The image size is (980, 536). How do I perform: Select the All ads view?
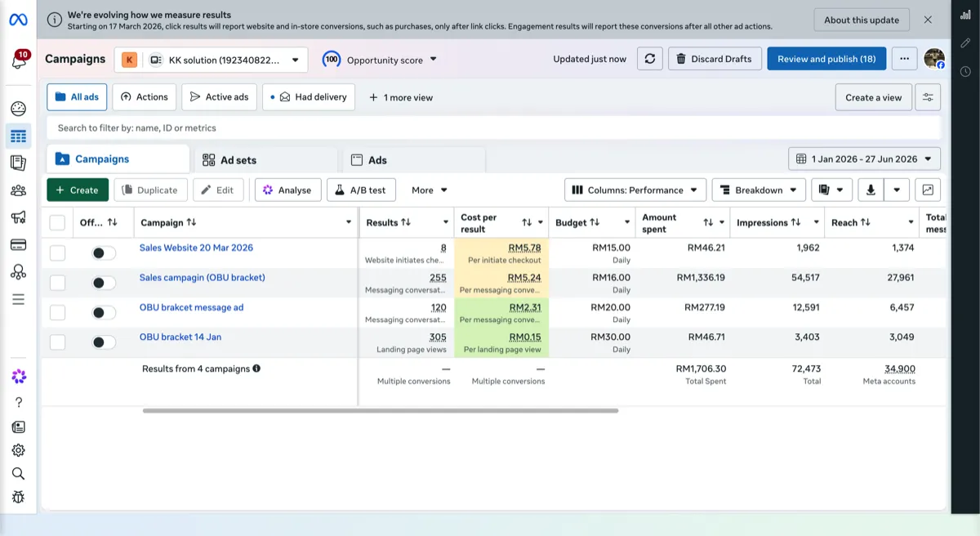[x=77, y=97]
